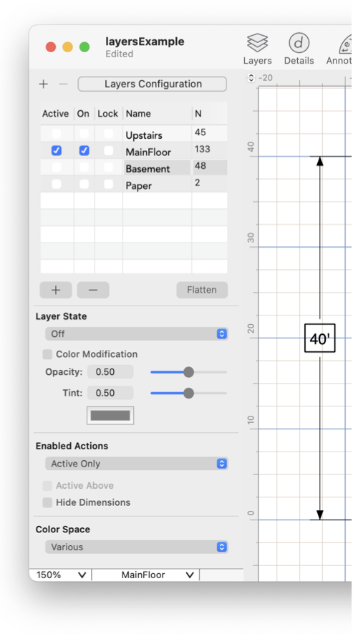Toggle Active checkbox for Basement layer
Image resolution: width=358 pixels, height=644 pixels.
pos(57,167)
